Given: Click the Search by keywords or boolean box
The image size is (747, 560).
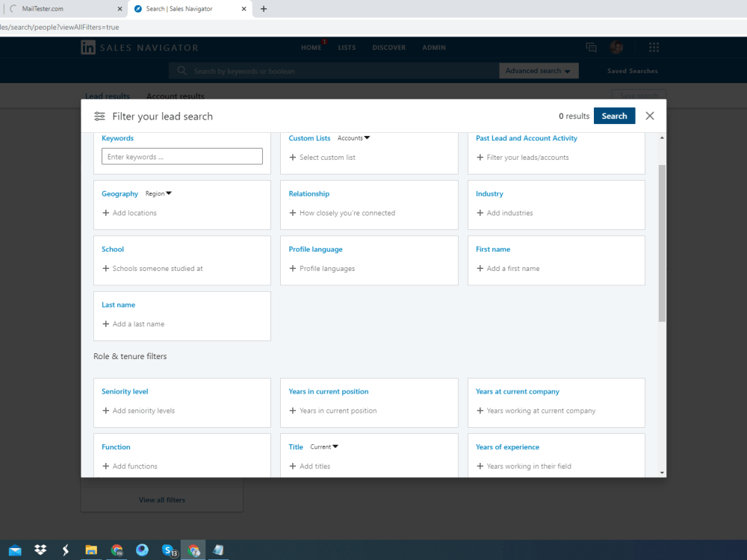Looking at the screenshot, I should 333,71.
